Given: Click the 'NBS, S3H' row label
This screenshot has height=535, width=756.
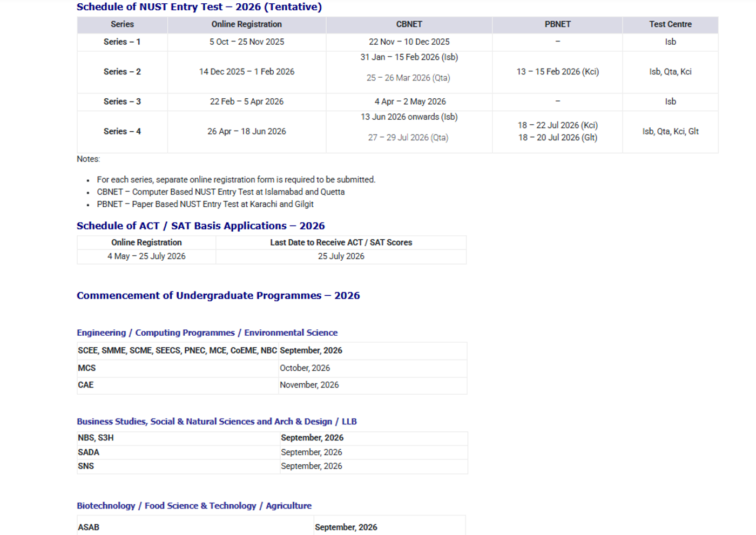Looking at the screenshot, I should point(96,438).
